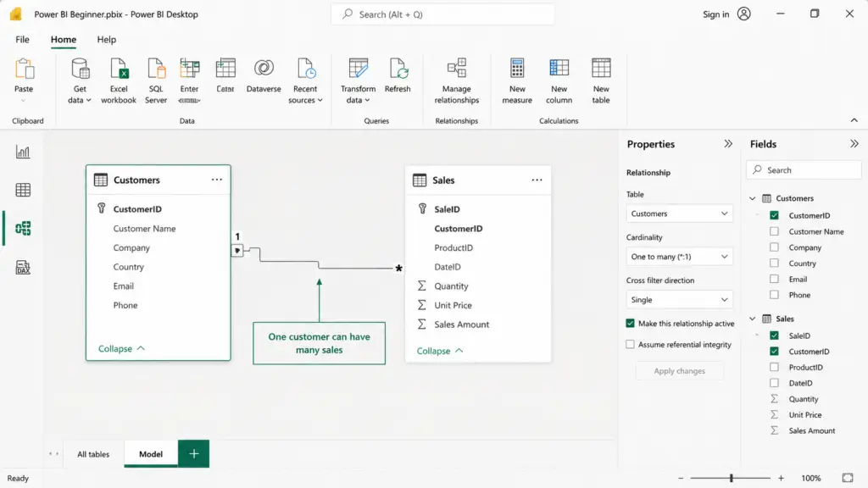Click the account avatar icon

(x=744, y=14)
